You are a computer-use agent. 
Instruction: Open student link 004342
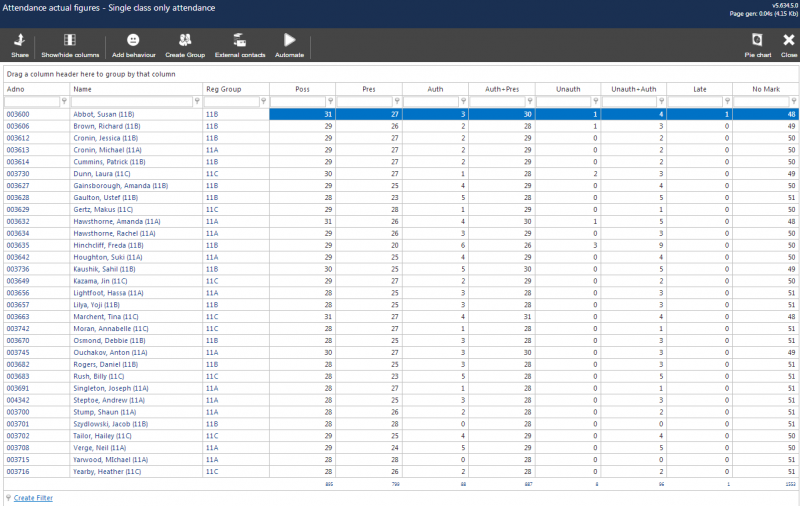pos(18,400)
